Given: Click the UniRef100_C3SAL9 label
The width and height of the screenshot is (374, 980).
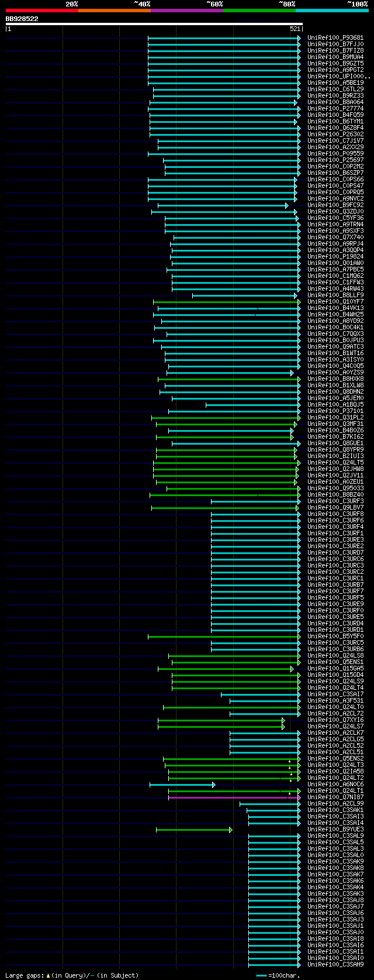Looking at the screenshot, I should pyautogui.click(x=335, y=836).
